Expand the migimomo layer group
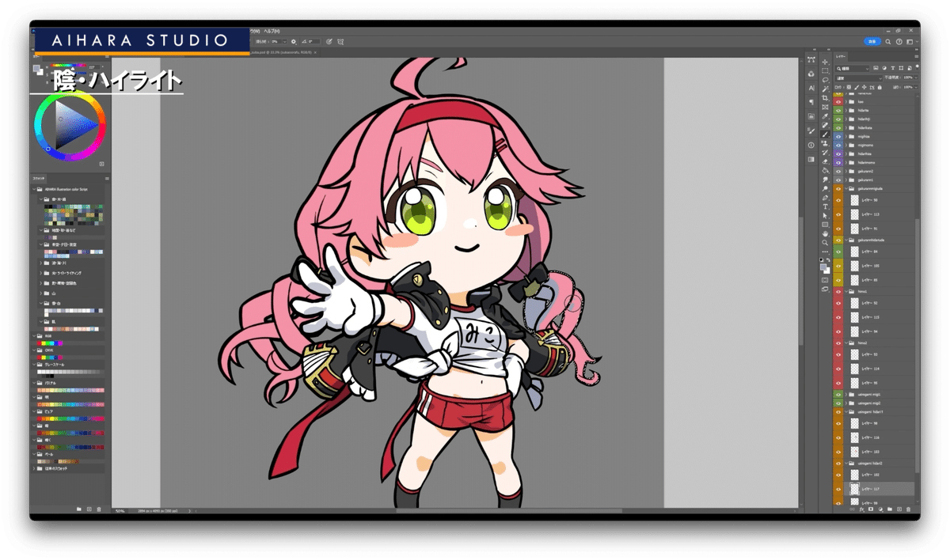 point(846,146)
